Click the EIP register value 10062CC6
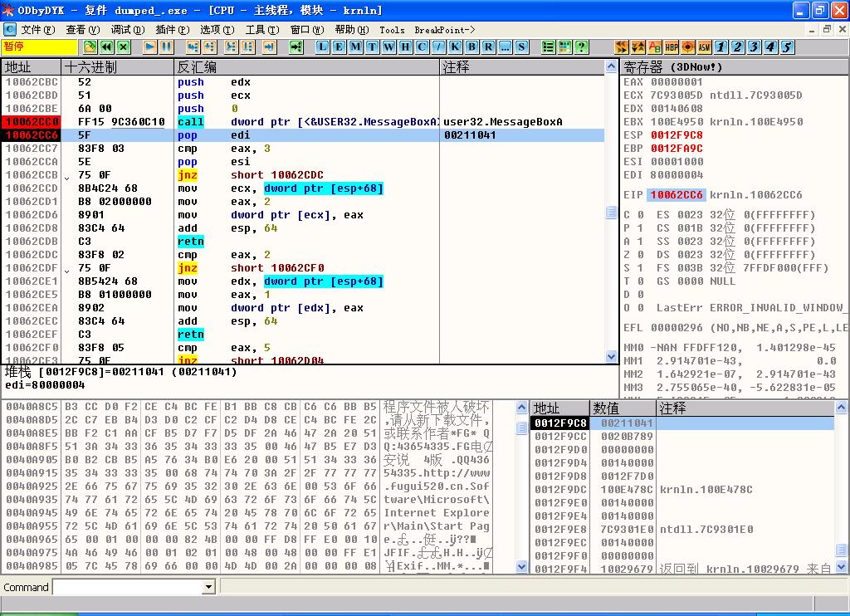 point(677,194)
